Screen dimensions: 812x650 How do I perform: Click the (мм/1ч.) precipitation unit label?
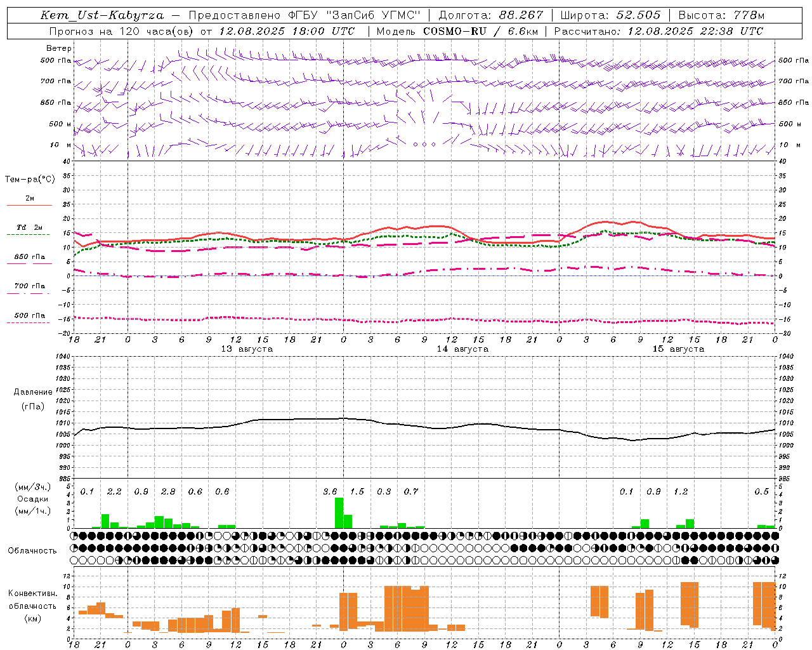point(32,512)
